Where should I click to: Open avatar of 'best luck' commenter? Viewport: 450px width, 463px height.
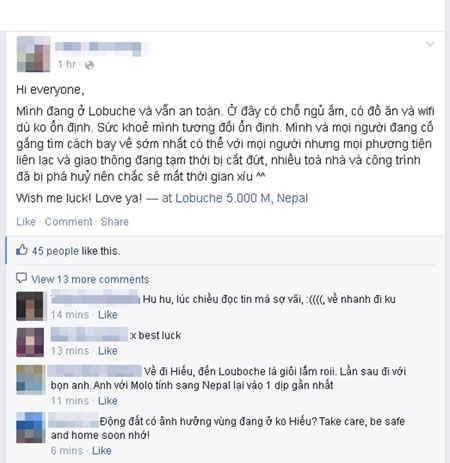click(30, 342)
